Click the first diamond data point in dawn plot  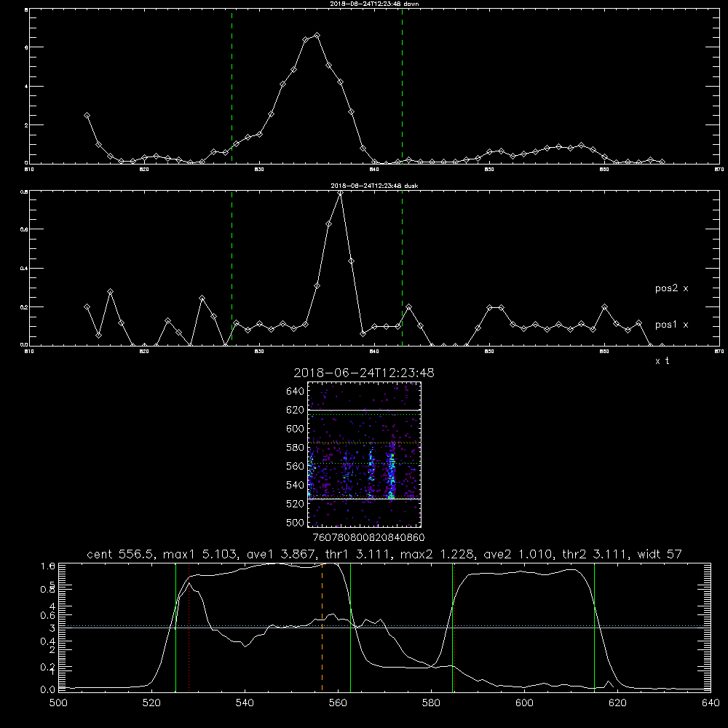87,115
